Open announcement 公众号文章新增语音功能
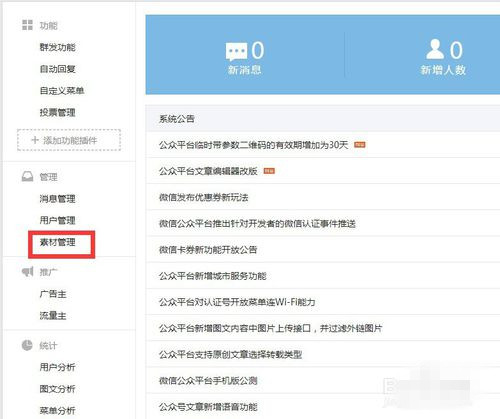The image size is (500, 419). [x=208, y=407]
